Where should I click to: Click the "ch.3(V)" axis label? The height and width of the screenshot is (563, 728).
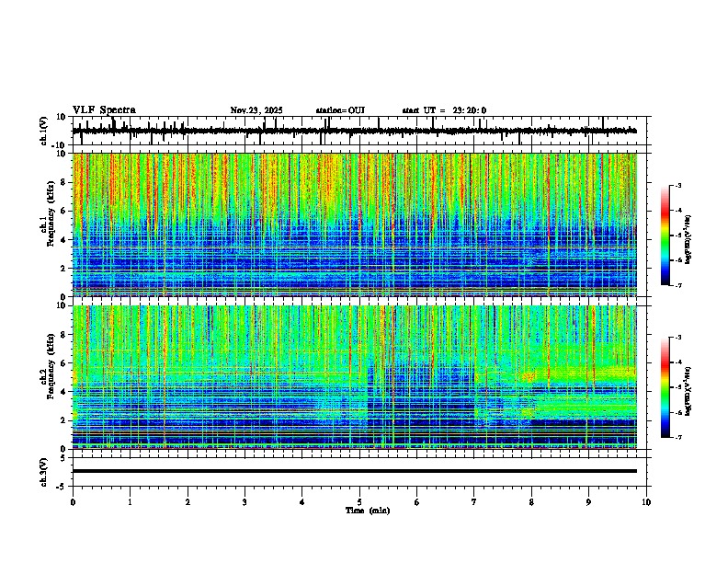click(x=44, y=472)
